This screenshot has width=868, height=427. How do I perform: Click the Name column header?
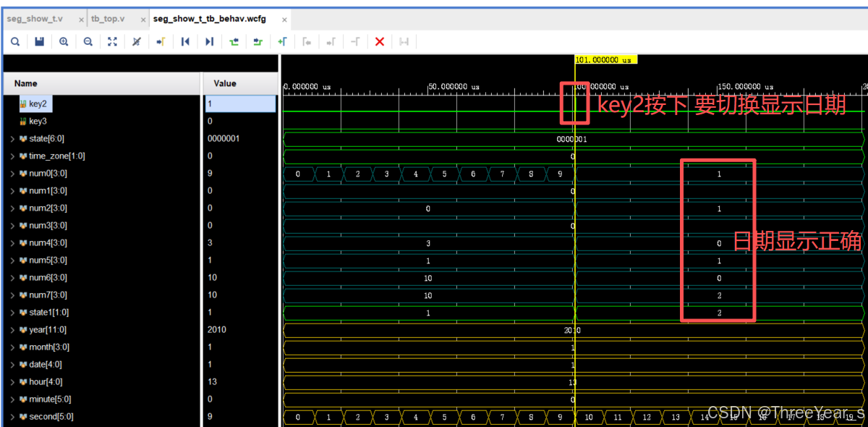[102, 83]
